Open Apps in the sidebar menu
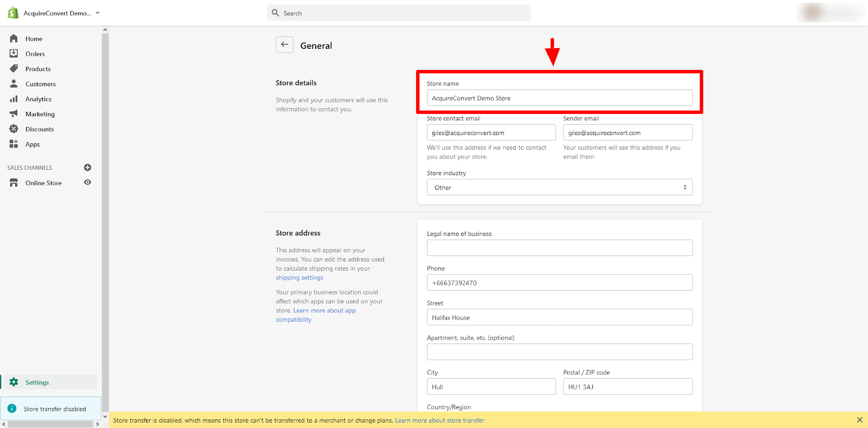Image resolution: width=868 pixels, height=428 pixels. coord(33,144)
